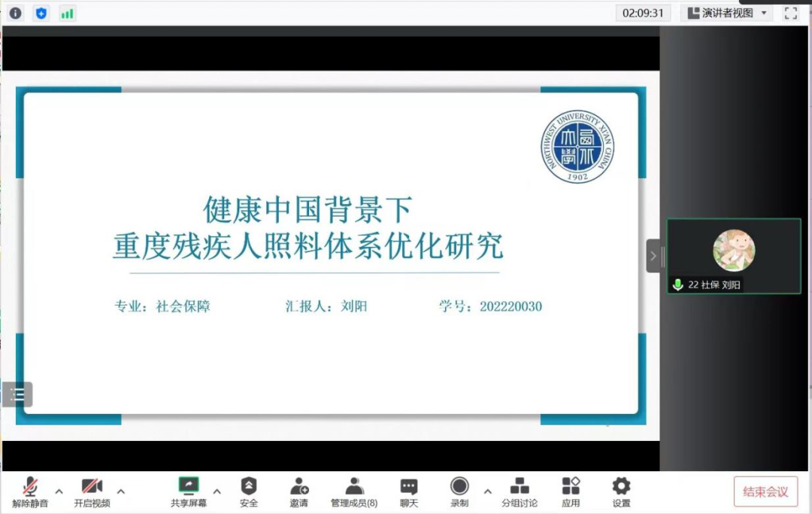The height and width of the screenshot is (514, 812).
Task: Expand audio options arrow beside 解除静音
Action: pyautogui.click(x=59, y=491)
